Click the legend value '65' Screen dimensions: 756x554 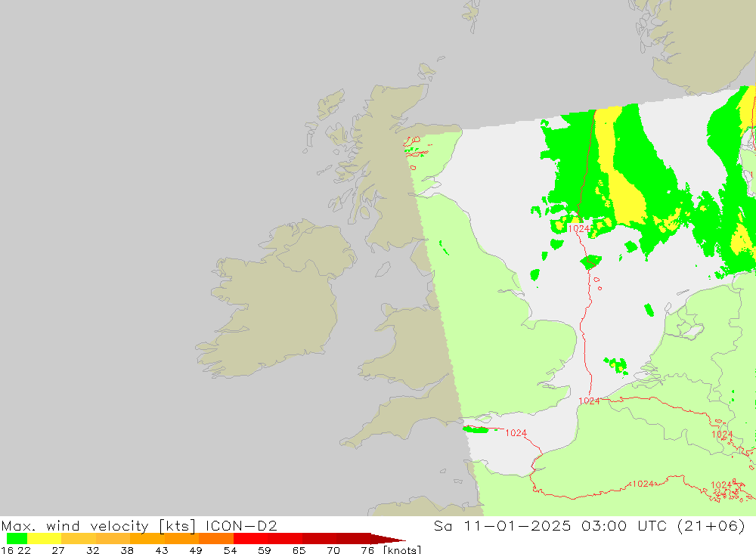[299, 549]
